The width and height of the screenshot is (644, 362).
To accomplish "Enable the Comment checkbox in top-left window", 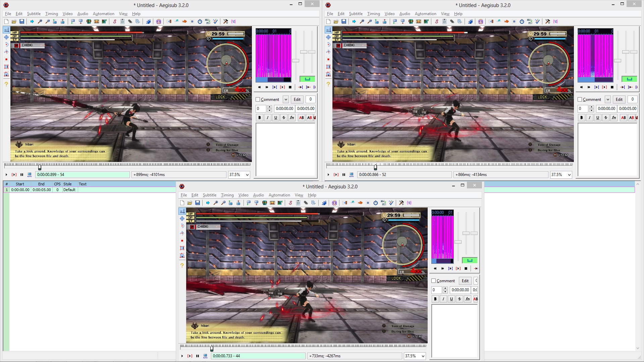I will click(258, 100).
